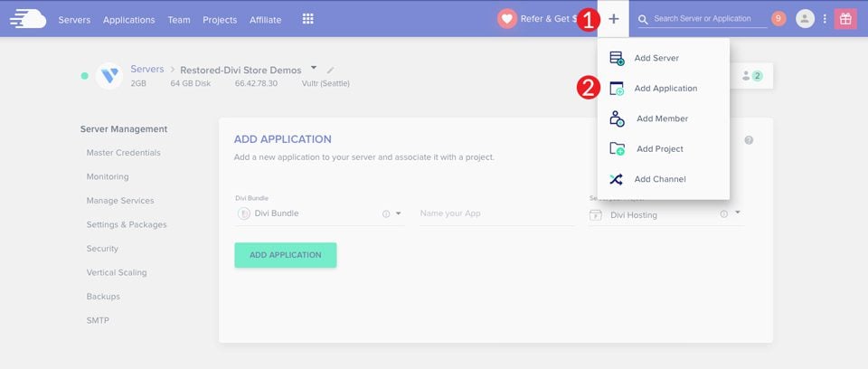Screen dimensions: 868x369
Task: Select Add Member from the menu
Action: coord(663,118)
